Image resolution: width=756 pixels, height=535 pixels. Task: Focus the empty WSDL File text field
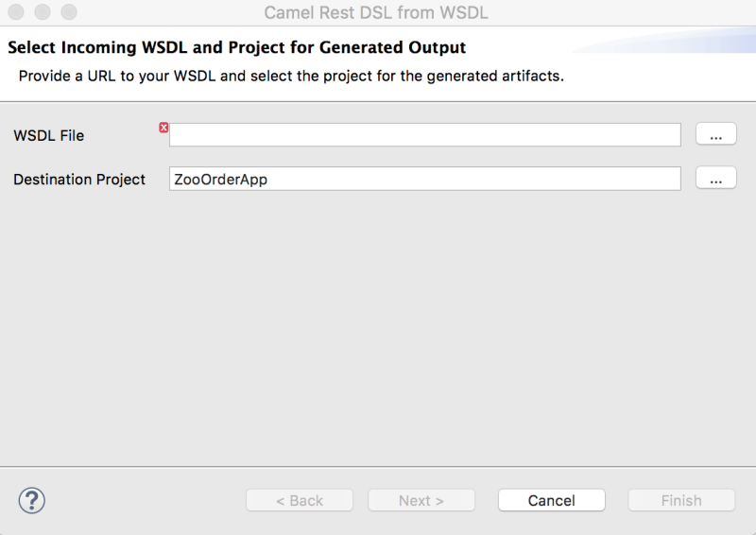(424, 135)
